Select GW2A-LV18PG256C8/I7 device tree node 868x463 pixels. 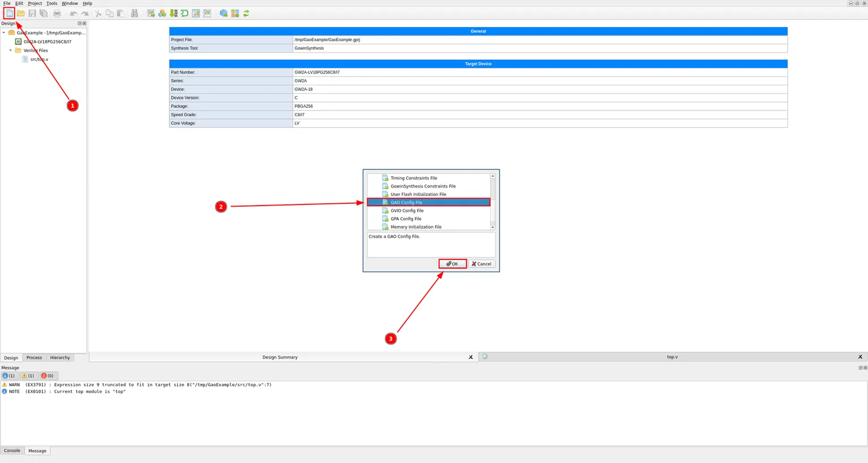pyautogui.click(x=47, y=42)
